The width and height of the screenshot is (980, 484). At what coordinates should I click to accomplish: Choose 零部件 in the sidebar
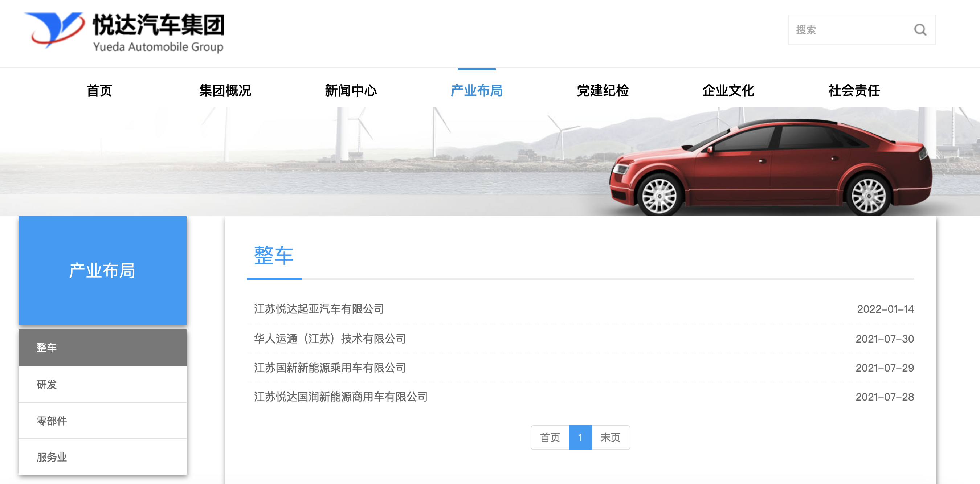[52, 421]
